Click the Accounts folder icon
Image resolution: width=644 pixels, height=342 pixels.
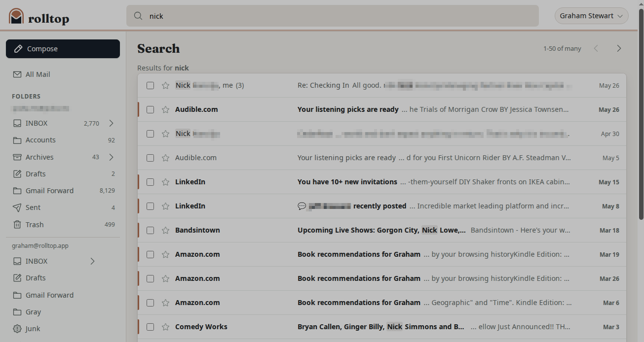click(17, 140)
